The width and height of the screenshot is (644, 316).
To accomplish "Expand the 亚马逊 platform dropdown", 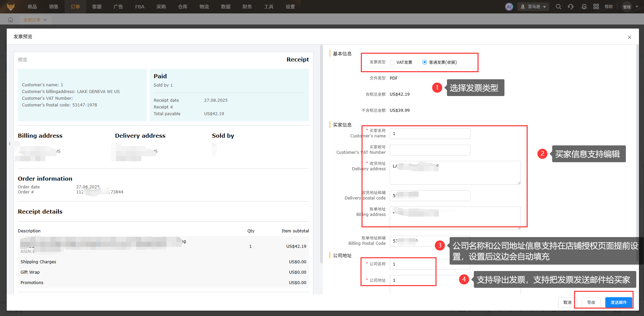I will [x=533, y=7].
